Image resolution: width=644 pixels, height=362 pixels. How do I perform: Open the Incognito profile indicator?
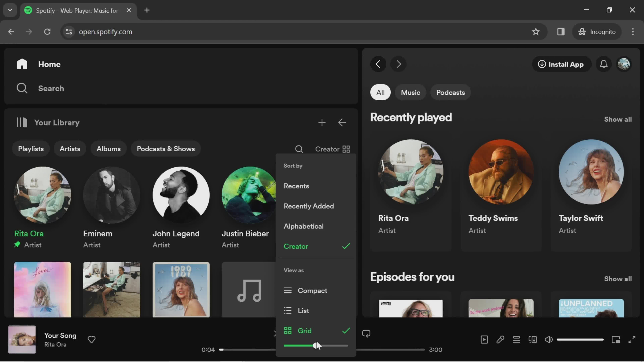coord(597,32)
